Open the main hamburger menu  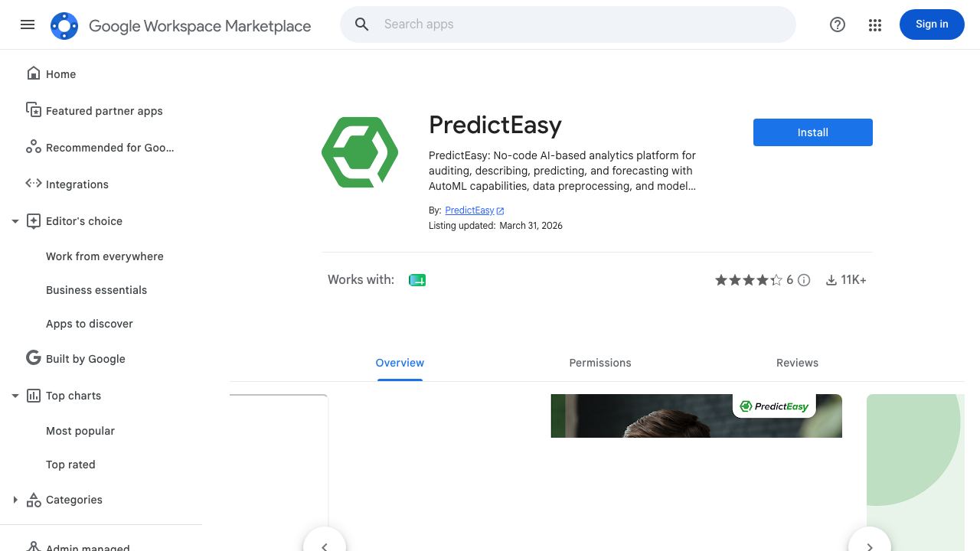tap(28, 24)
